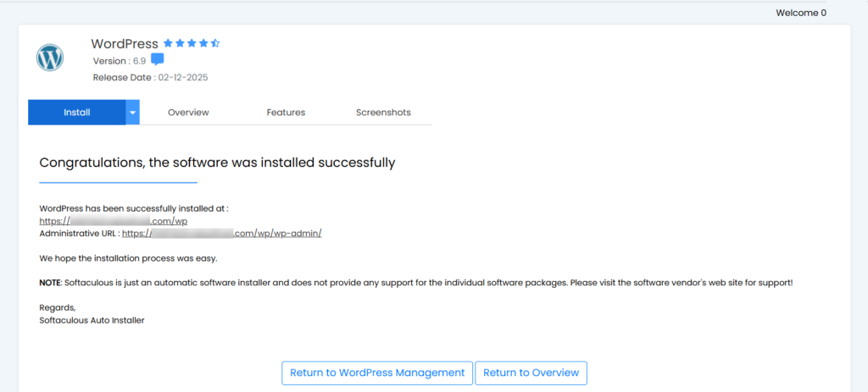Expand the dropdown arrow next to Install
The width and height of the screenshot is (868, 392).
tap(132, 112)
